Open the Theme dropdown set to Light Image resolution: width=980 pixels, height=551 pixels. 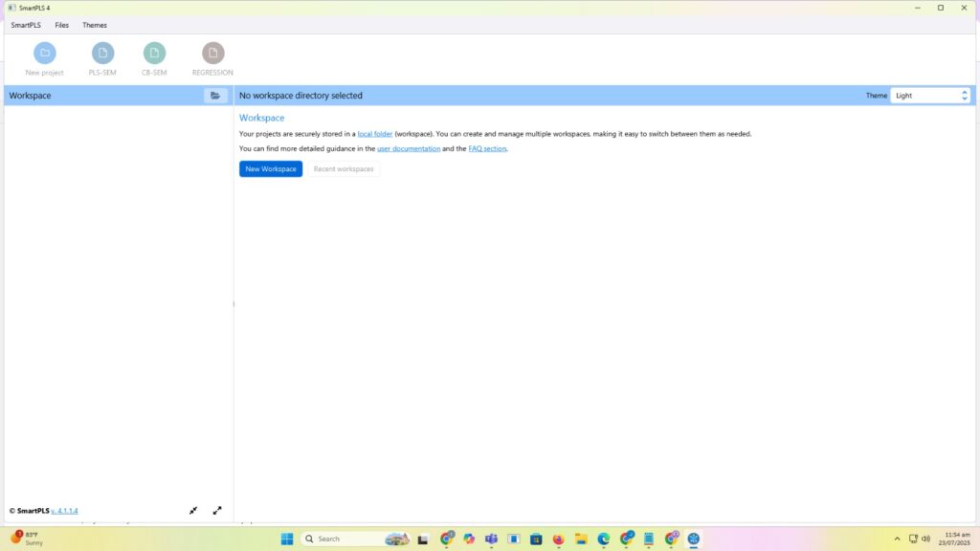point(930,96)
